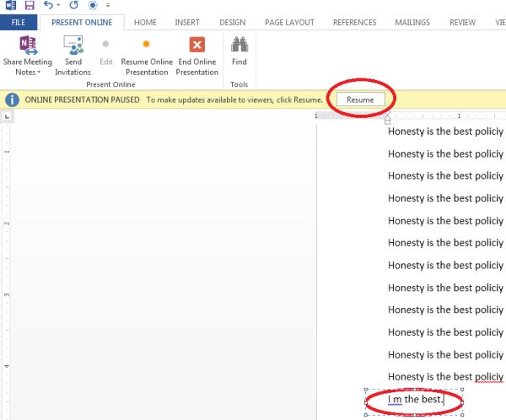Image resolution: width=506 pixels, height=420 pixels.
Task: Save the document with the disk icon
Action: tap(30, 5)
